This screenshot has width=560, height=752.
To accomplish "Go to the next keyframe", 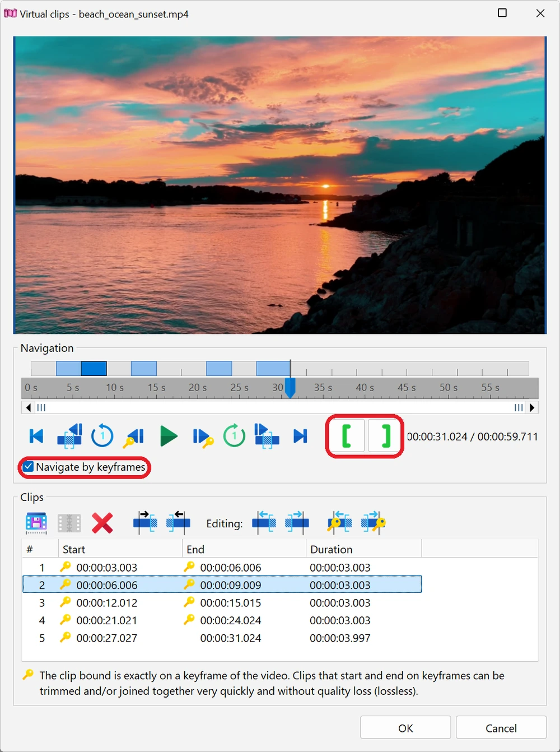I will point(202,437).
